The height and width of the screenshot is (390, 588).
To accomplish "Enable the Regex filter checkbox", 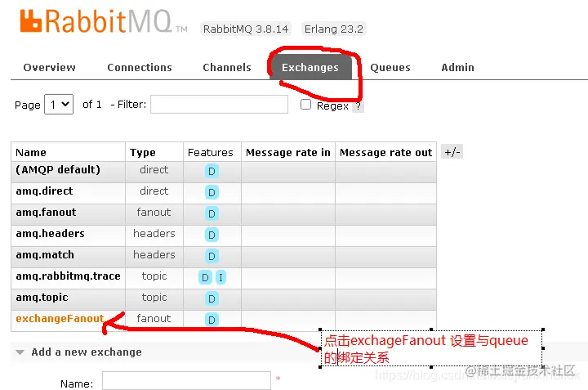I will pyautogui.click(x=305, y=105).
